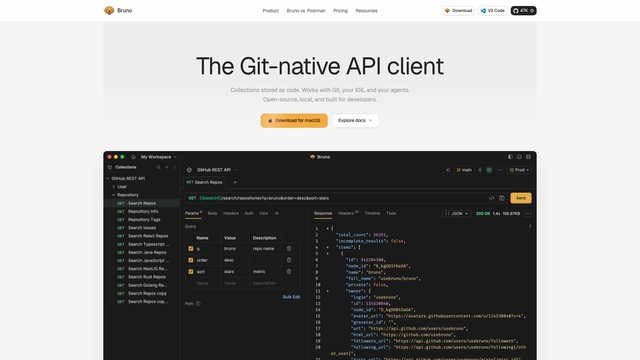Change the JSON response format dropdown
The height and width of the screenshot is (360, 640).
456,213
